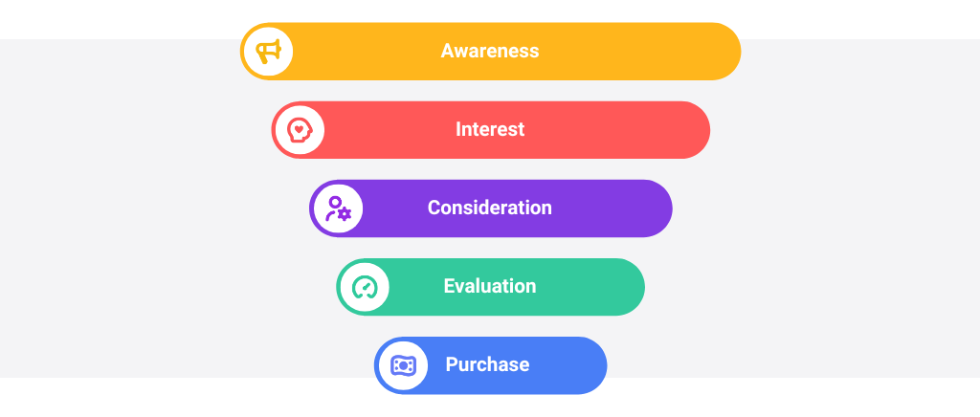Screen dimensions: 980x417
Task: Select the Evaluation text label
Action: 490,286
